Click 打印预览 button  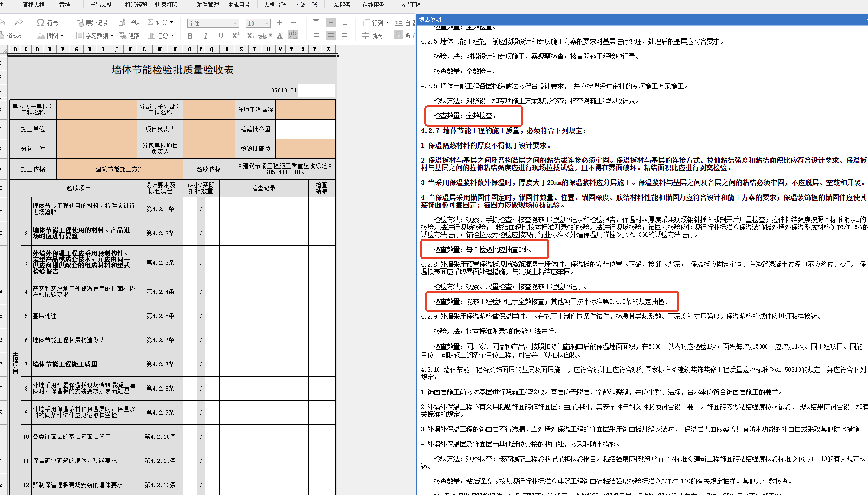point(136,5)
